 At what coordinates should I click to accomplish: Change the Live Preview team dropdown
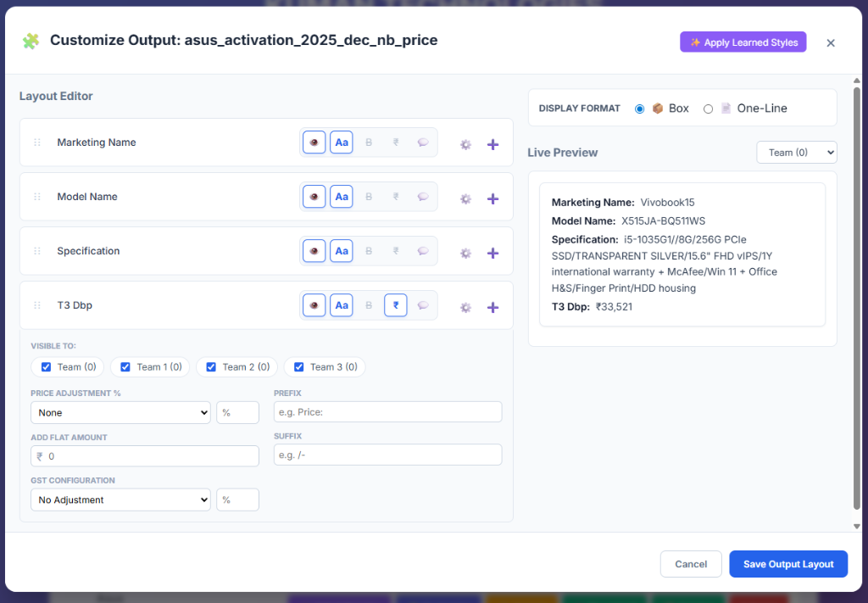pos(796,151)
